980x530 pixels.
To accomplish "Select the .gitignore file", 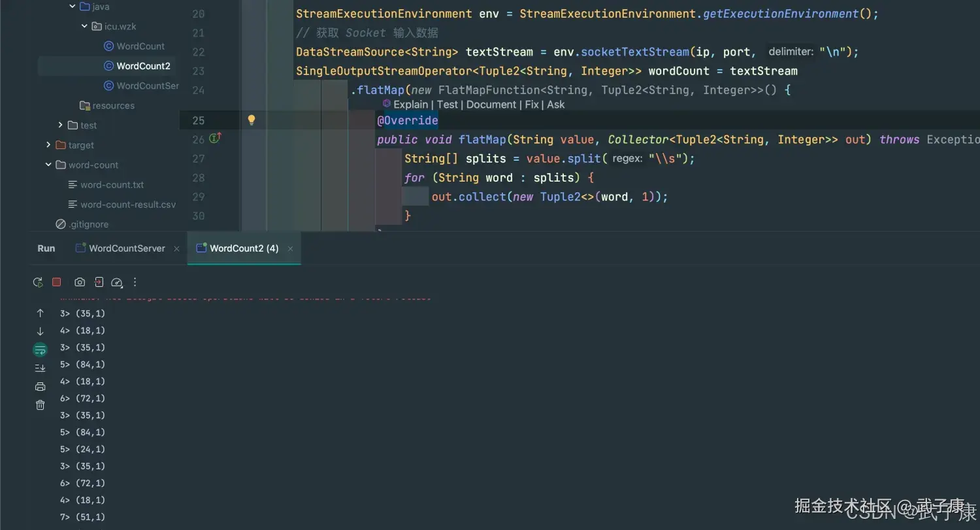I will 82,224.
